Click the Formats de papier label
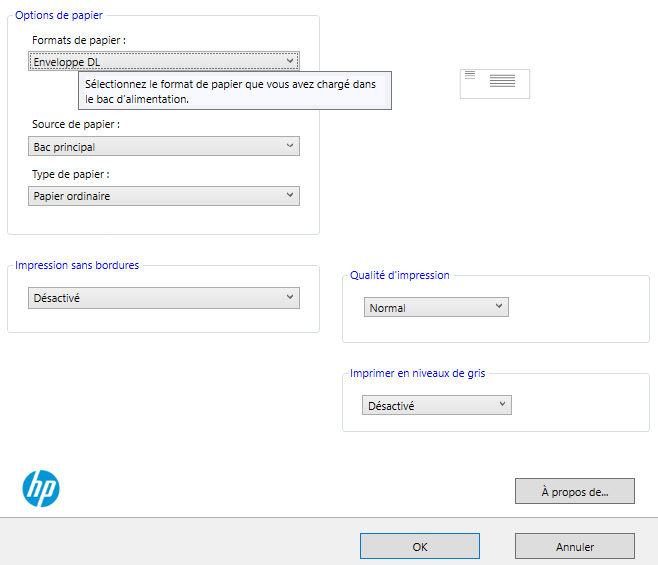The width and height of the screenshot is (658, 565). [79, 40]
